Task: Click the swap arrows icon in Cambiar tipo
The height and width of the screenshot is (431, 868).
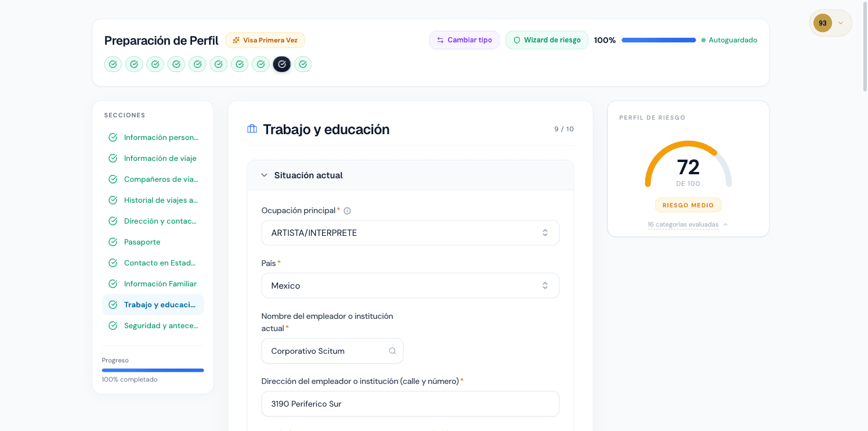Action: click(442, 39)
